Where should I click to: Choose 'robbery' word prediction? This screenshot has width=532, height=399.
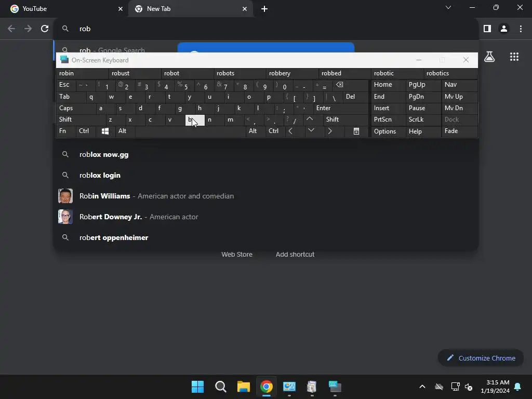coord(292,73)
